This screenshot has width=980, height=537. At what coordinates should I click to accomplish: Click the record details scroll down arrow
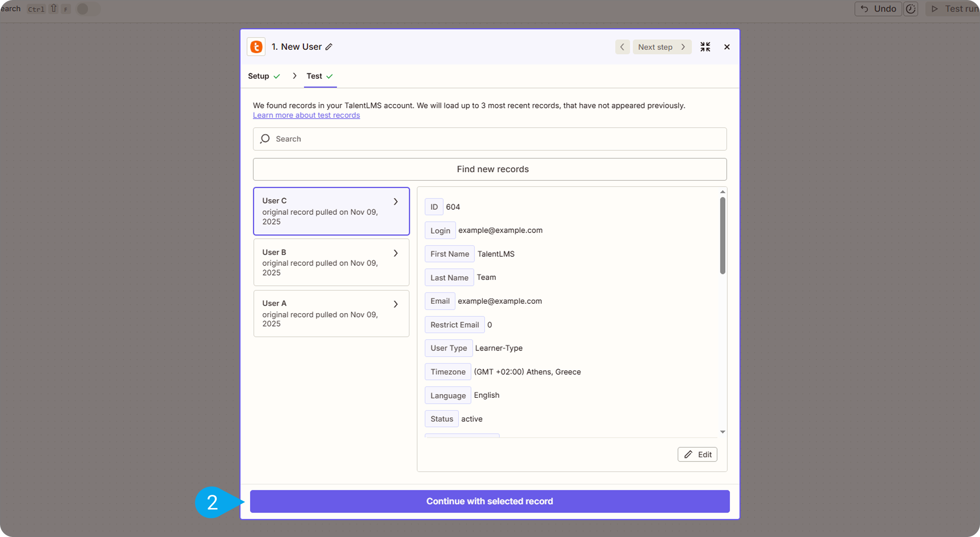coord(722,432)
